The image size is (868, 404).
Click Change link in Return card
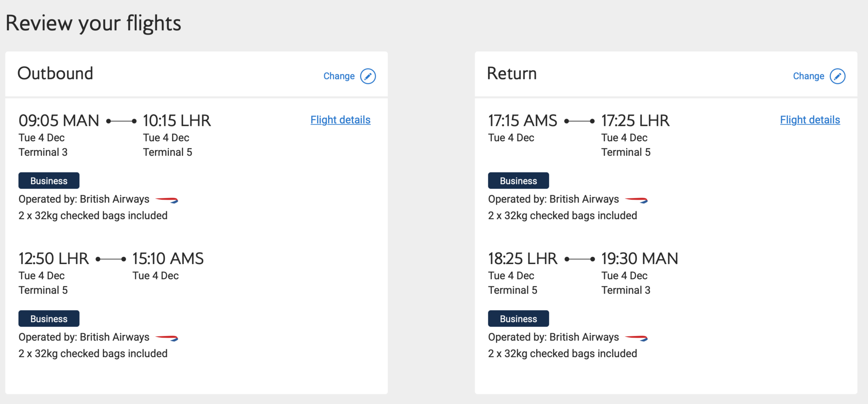tap(809, 76)
